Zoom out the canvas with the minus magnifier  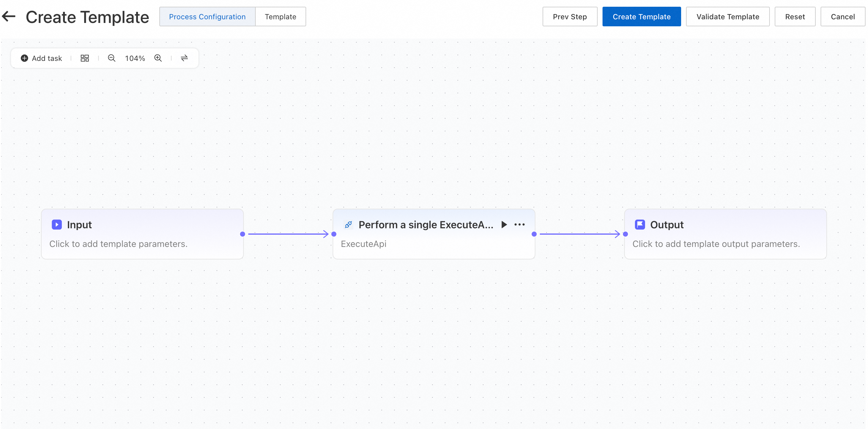[x=112, y=58]
